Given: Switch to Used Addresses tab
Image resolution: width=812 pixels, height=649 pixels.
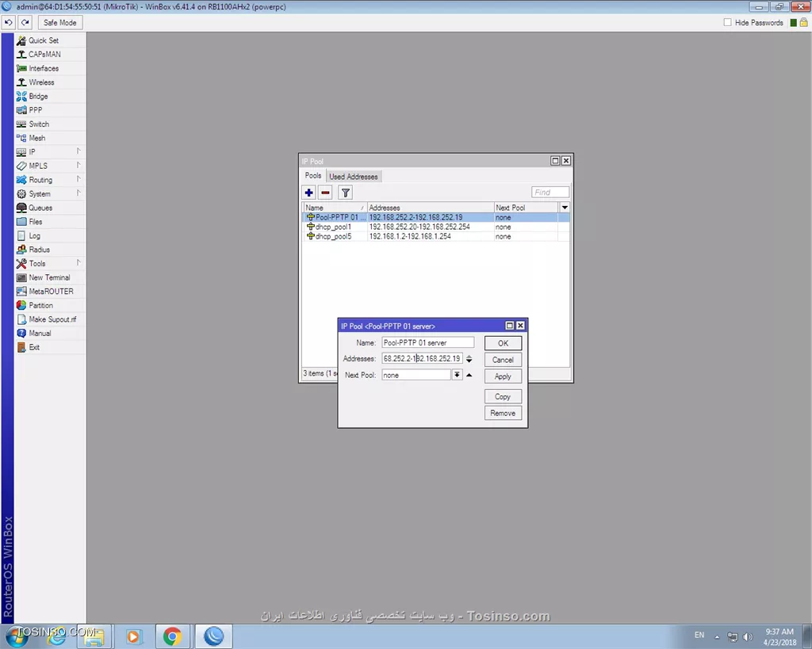Looking at the screenshot, I should pyautogui.click(x=354, y=177).
